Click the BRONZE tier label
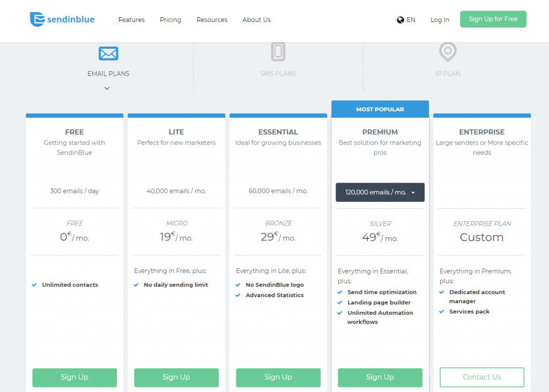Viewport: 549px width, 392px height. point(278,223)
